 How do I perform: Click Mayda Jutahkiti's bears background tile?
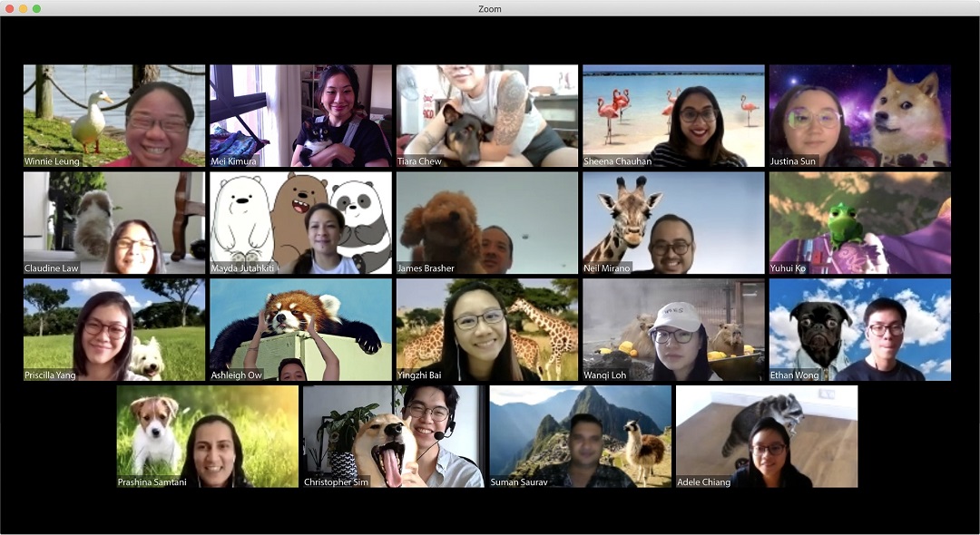tap(300, 223)
